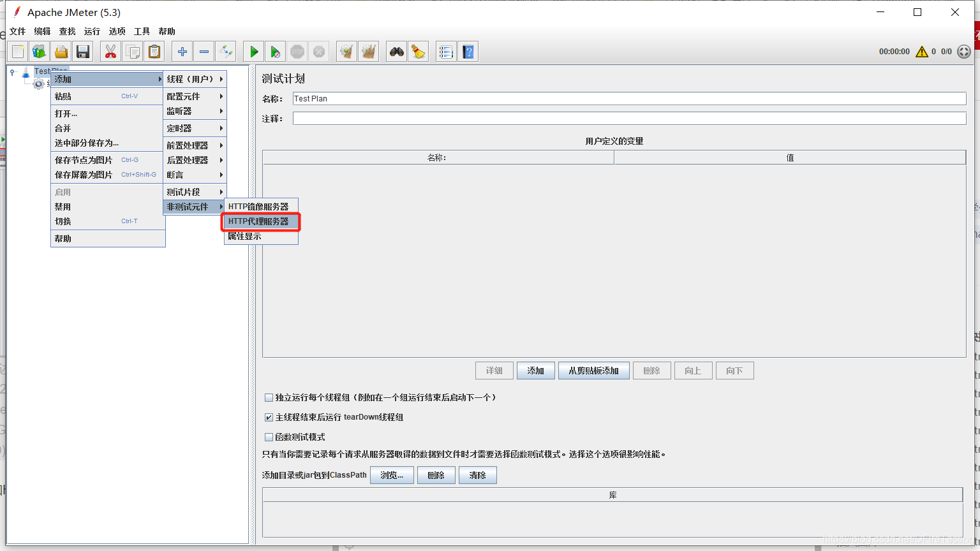
Task: Click the Shutdown test icon
Action: click(319, 52)
